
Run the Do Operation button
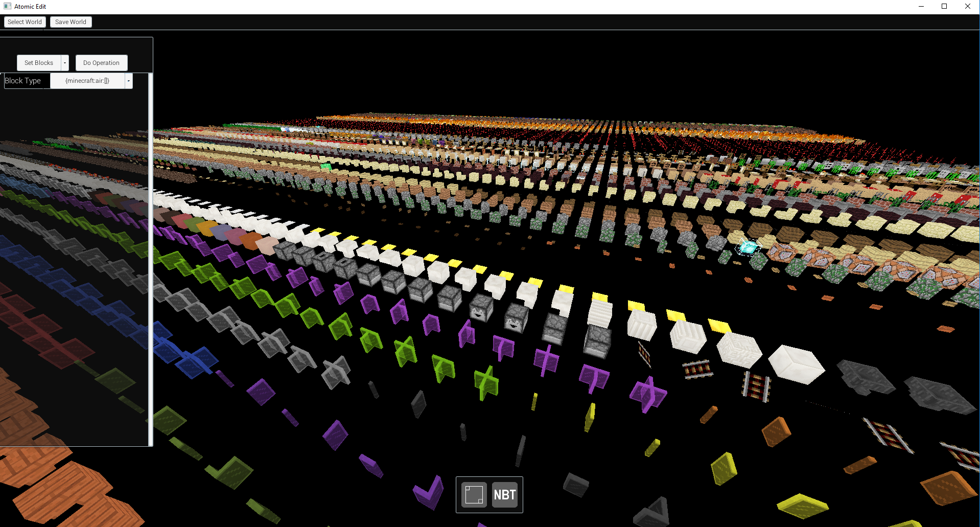point(101,63)
